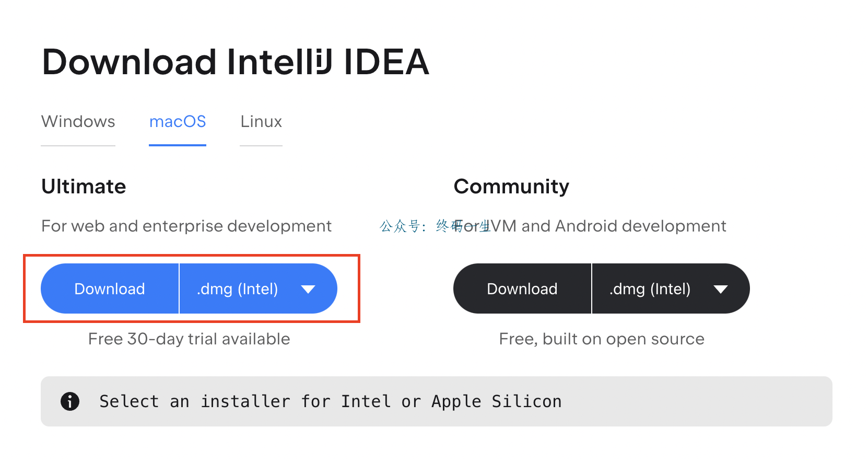The width and height of the screenshot is (868, 462).
Task: Click the Ultimate edition heading
Action: [84, 187]
